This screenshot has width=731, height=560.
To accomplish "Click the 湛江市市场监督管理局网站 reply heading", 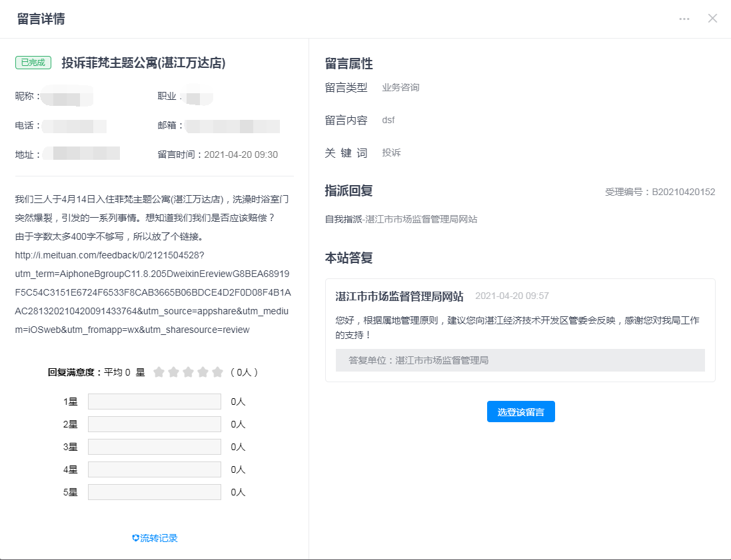I will [x=399, y=296].
